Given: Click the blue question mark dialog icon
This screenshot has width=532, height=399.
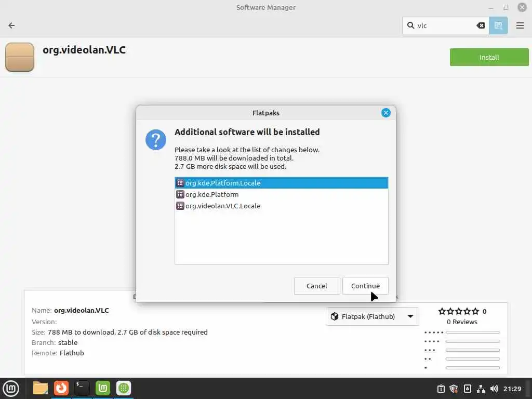Looking at the screenshot, I should [156, 139].
